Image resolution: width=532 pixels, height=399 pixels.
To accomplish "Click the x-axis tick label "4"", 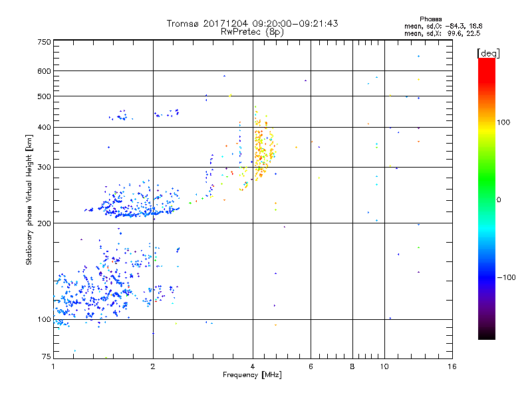I will tap(253, 366).
